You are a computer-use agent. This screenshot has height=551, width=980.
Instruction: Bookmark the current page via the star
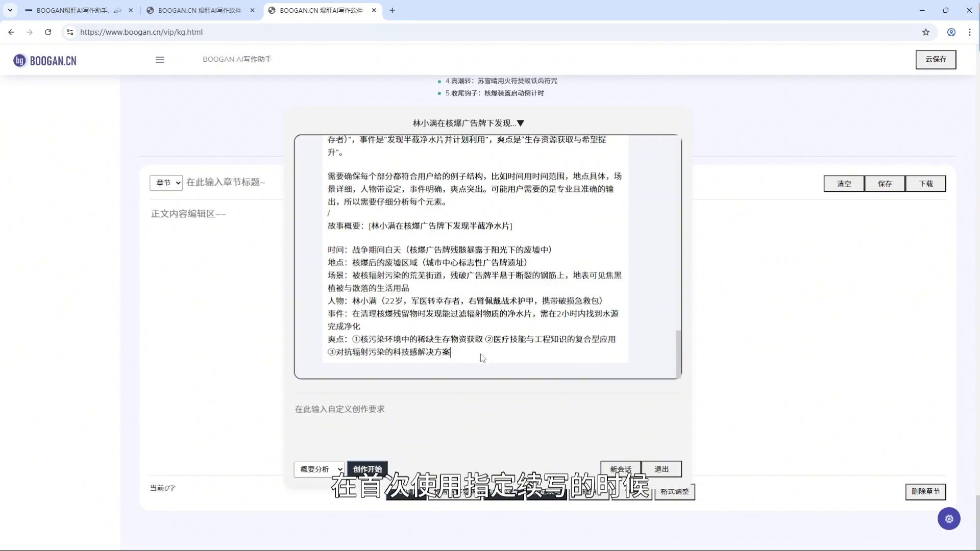pyautogui.click(x=926, y=32)
